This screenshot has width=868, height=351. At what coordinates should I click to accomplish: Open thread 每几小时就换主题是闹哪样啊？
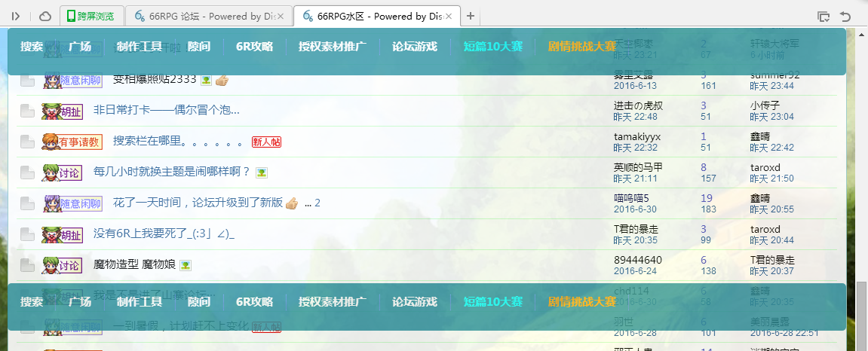coord(172,172)
